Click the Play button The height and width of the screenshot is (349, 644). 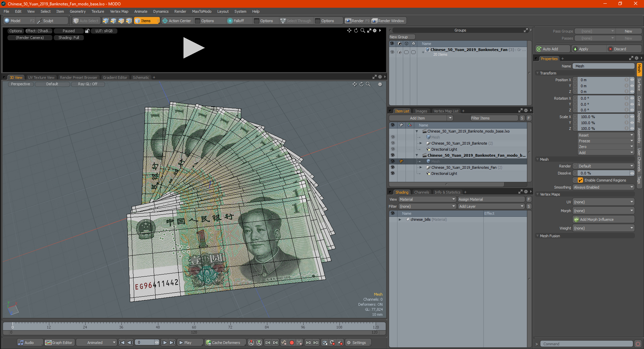190,343
